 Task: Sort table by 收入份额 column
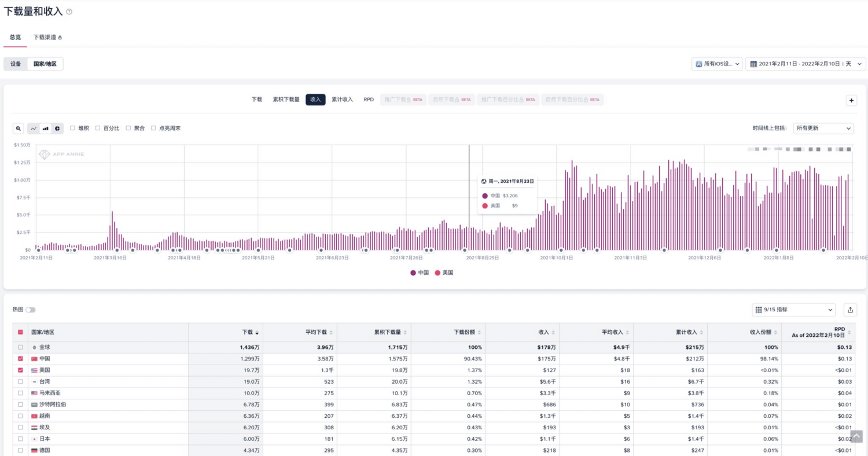tap(775, 333)
